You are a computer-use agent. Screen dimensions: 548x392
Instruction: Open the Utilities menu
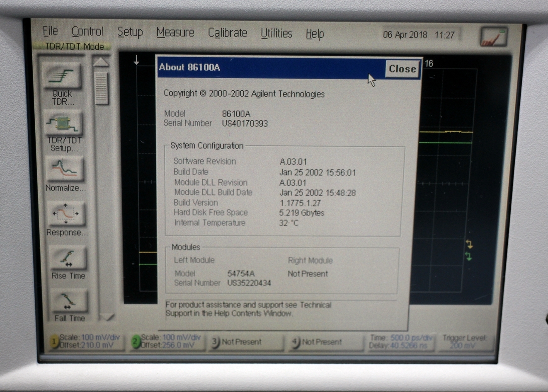(276, 33)
